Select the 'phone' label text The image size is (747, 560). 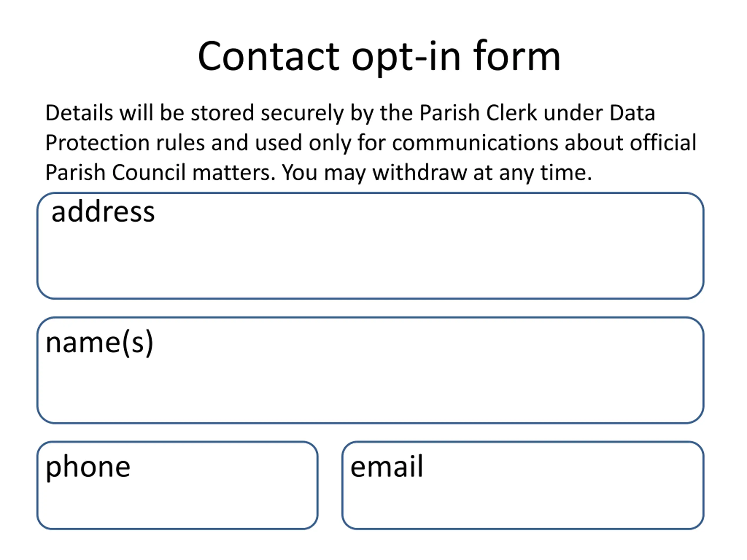88,468
